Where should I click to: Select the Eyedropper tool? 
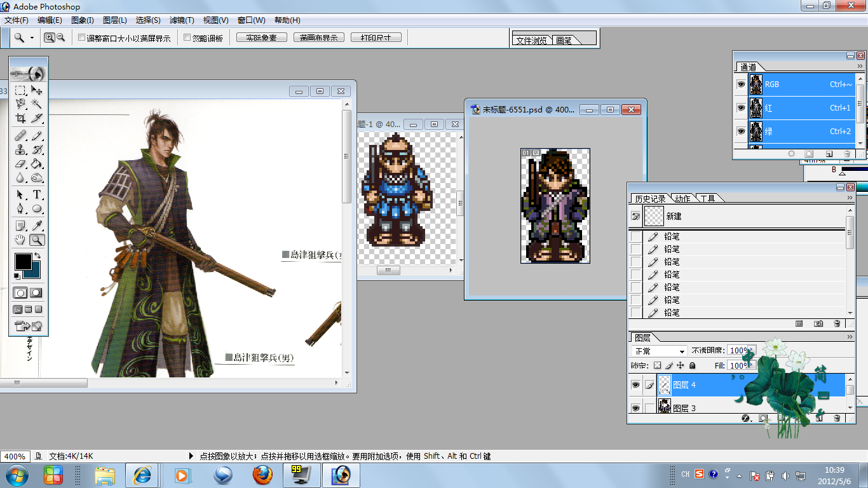click(x=37, y=226)
